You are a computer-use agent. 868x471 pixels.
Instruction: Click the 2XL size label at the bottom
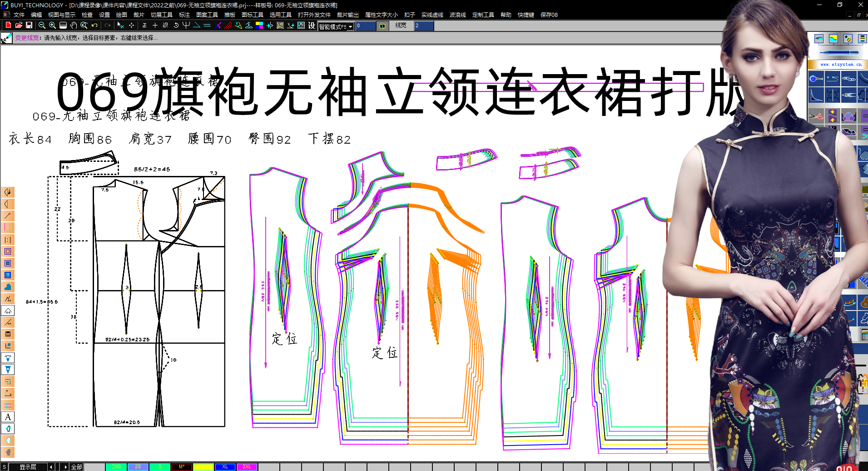pyautogui.click(x=247, y=466)
